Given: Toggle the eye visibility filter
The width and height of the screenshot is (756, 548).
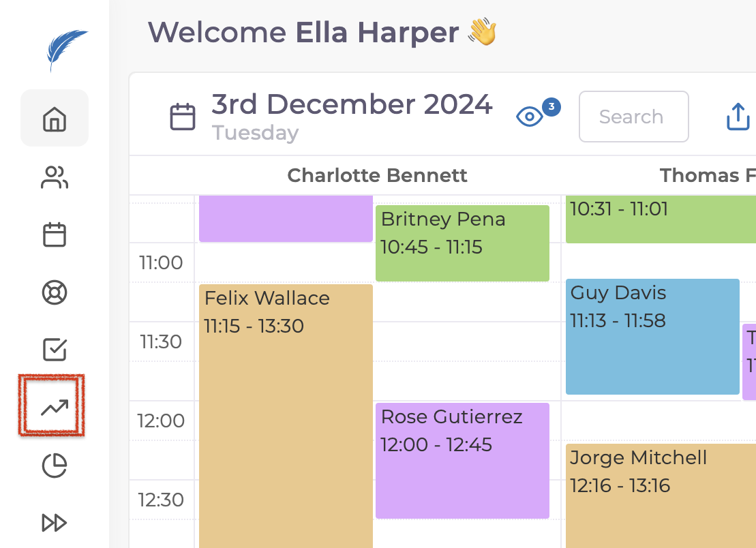Looking at the screenshot, I should (x=530, y=117).
